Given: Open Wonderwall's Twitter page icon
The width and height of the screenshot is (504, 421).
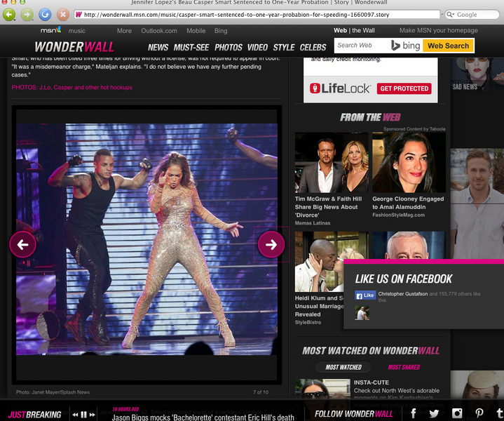Looking at the screenshot, I should pos(435,414).
